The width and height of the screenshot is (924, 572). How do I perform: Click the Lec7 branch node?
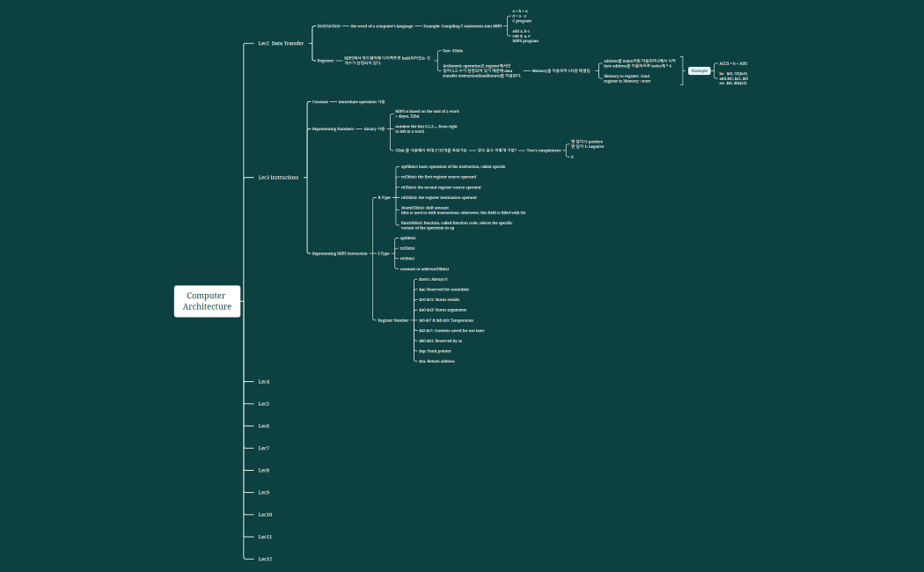[264, 448]
